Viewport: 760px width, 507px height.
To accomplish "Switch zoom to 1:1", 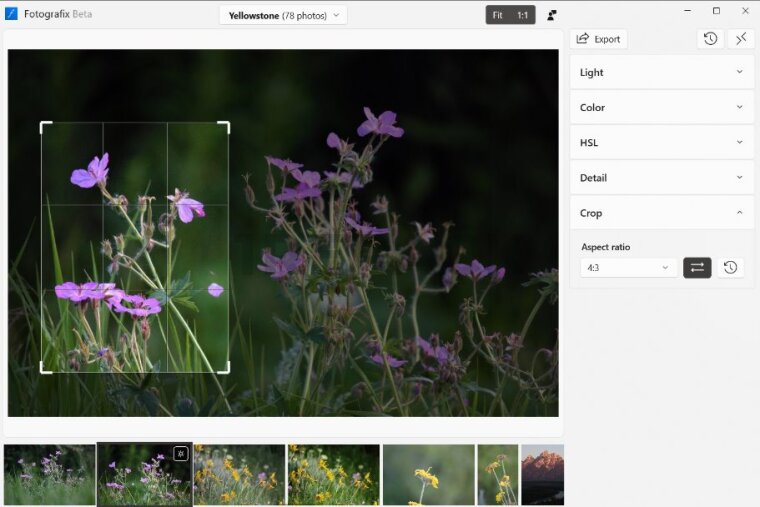I will pos(522,15).
